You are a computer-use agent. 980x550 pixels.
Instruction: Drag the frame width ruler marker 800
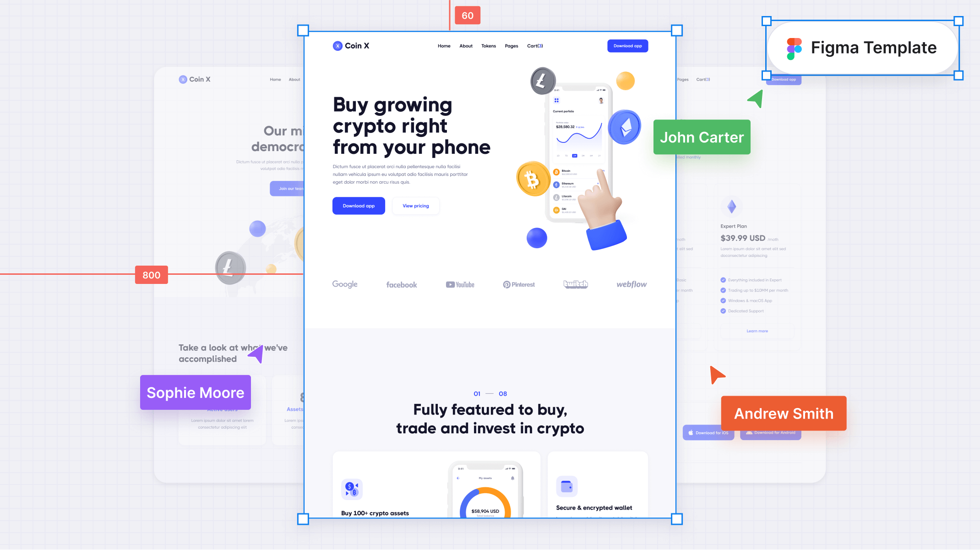[x=151, y=275]
